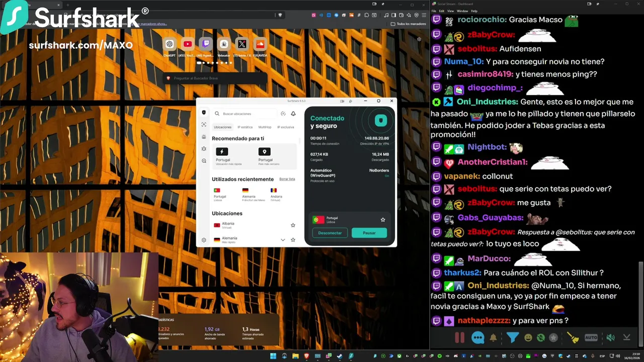Open Twitch shortcut on Brave new tab
Image resolution: width=644 pixels, height=362 pixels.
click(206, 44)
